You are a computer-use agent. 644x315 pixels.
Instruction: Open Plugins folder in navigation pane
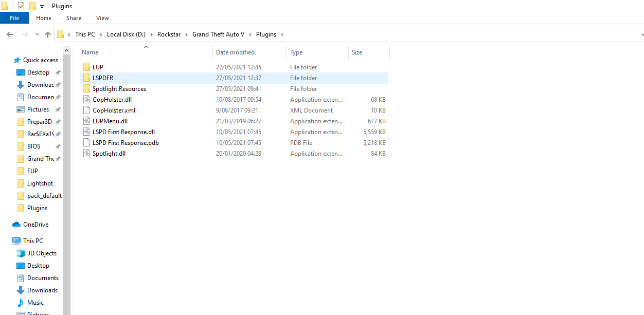[36, 208]
